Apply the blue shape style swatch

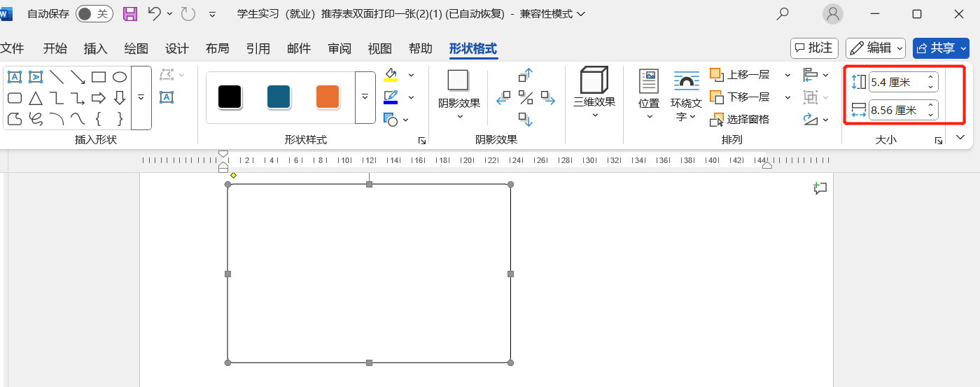pyautogui.click(x=279, y=97)
